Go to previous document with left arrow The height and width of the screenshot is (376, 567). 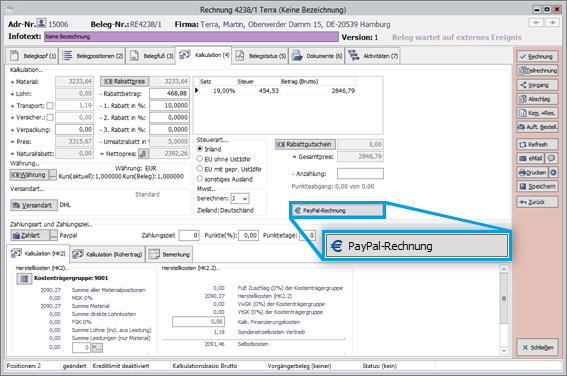(536, 23)
